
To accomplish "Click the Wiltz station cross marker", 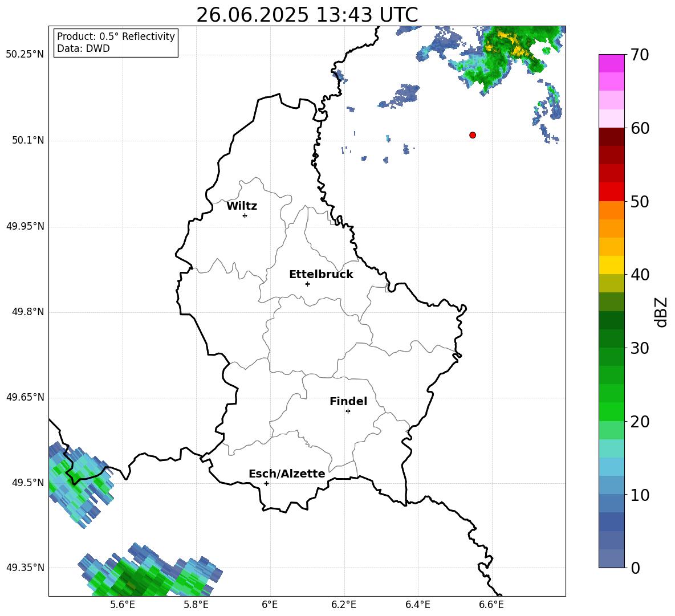I will 245,215.
